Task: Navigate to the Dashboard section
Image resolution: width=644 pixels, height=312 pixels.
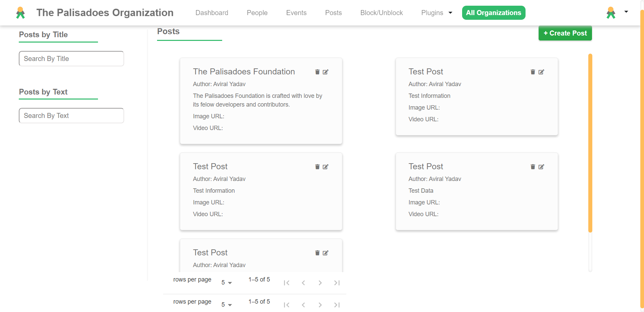Action: [x=212, y=13]
